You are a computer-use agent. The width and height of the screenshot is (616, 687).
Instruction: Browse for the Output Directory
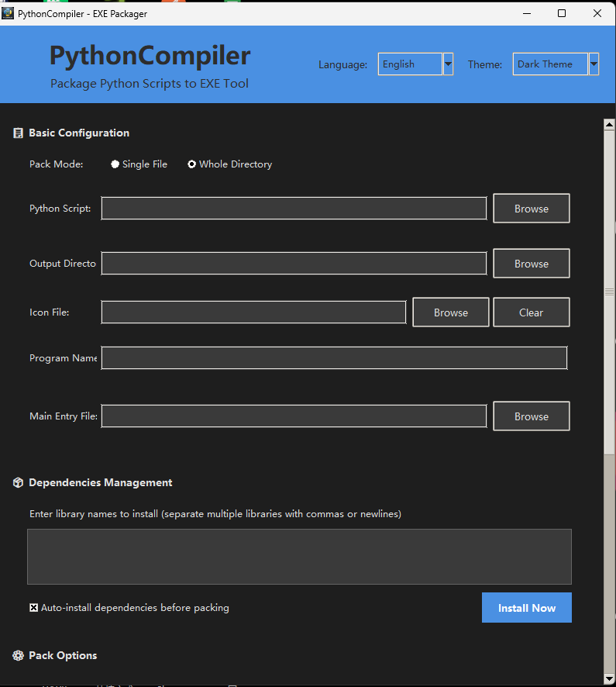[531, 264]
